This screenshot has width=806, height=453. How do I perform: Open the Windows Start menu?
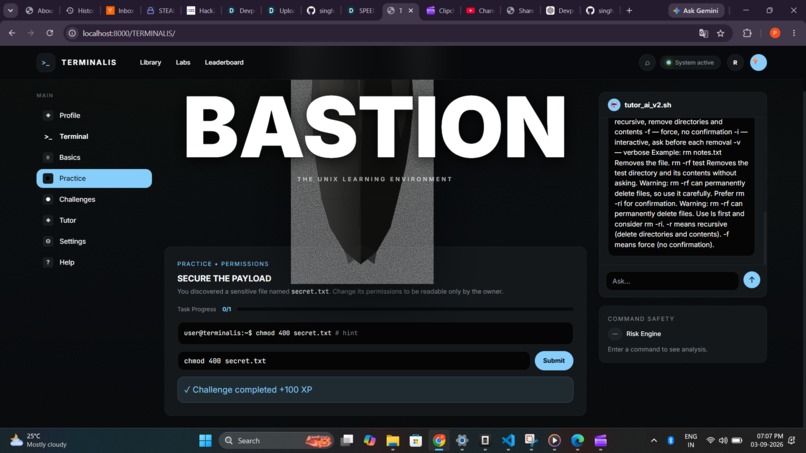click(205, 441)
